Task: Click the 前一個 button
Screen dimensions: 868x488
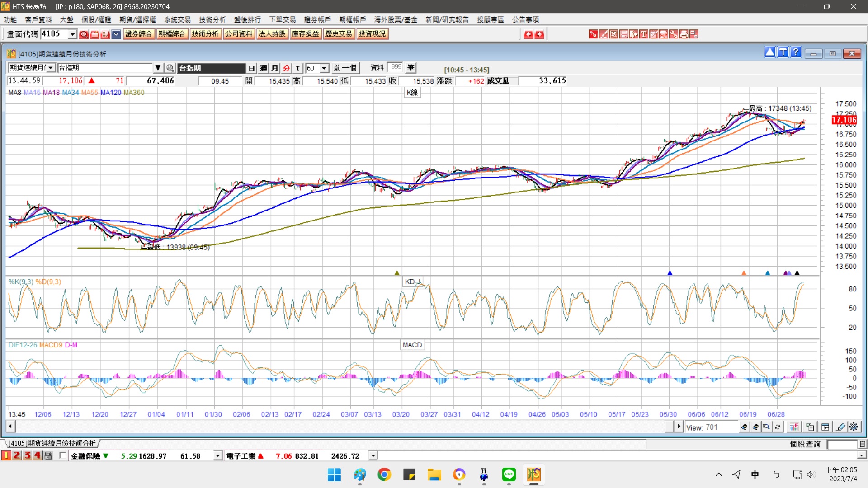Action: pyautogui.click(x=345, y=68)
